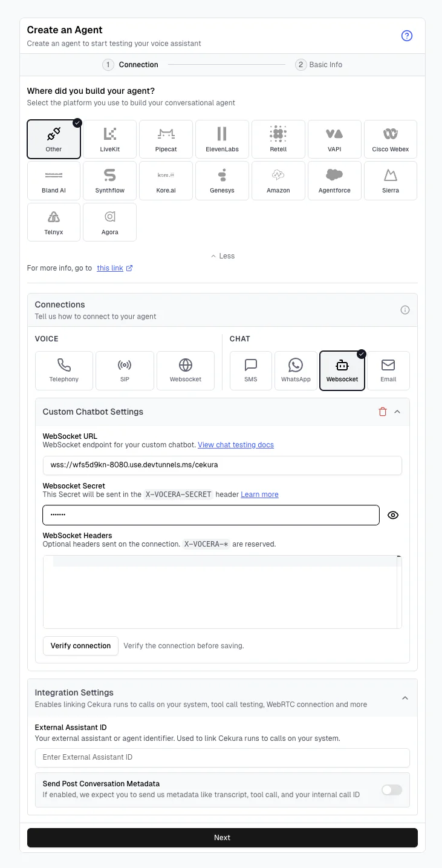
Task: Open the "this link" info link
Action: coord(115,268)
